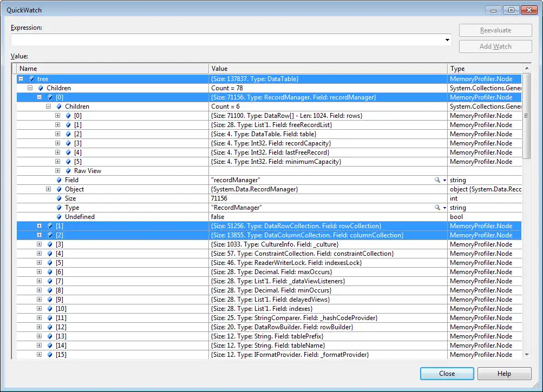Expand the columnCollection [2] node
Image resolution: width=543 pixels, height=392 pixels.
pos(39,235)
